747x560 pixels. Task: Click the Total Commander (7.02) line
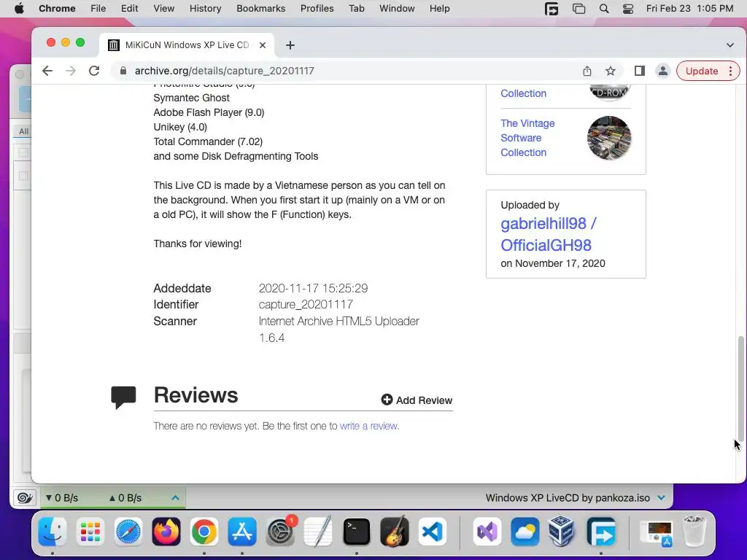(x=208, y=141)
